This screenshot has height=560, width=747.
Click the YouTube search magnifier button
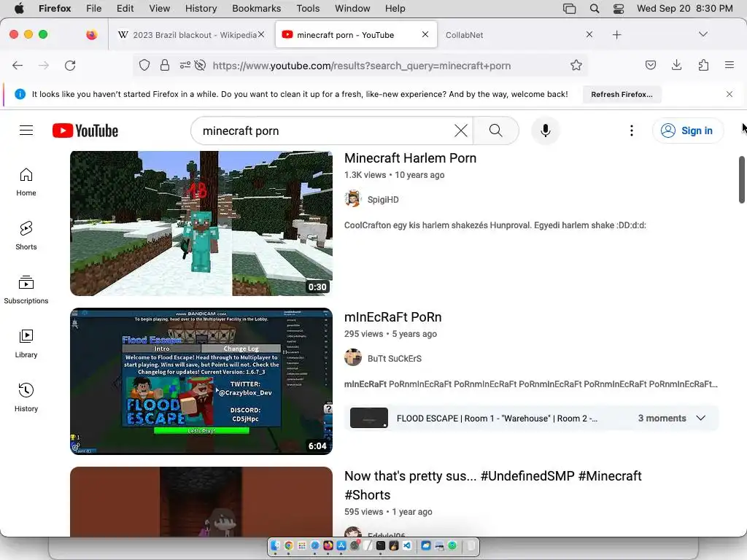click(x=496, y=131)
